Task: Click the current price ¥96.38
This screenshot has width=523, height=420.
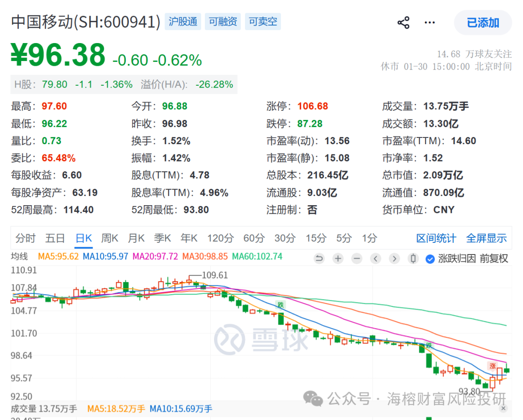Action: coord(58,55)
